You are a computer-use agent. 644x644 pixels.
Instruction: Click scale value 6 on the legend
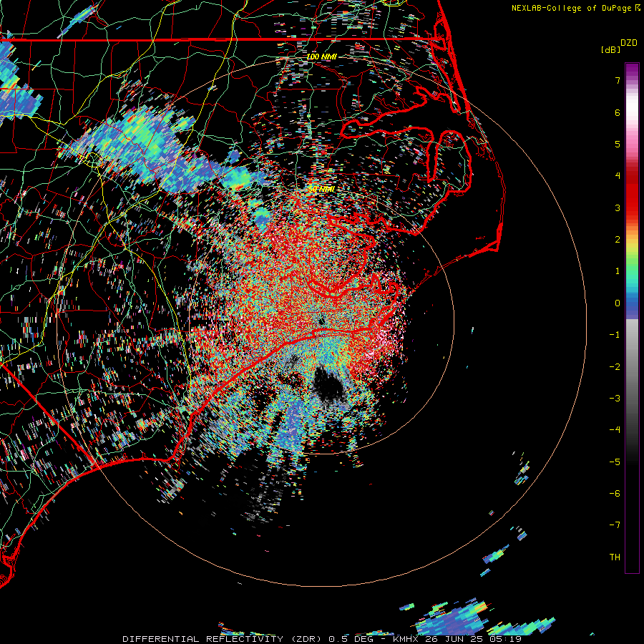(618, 112)
